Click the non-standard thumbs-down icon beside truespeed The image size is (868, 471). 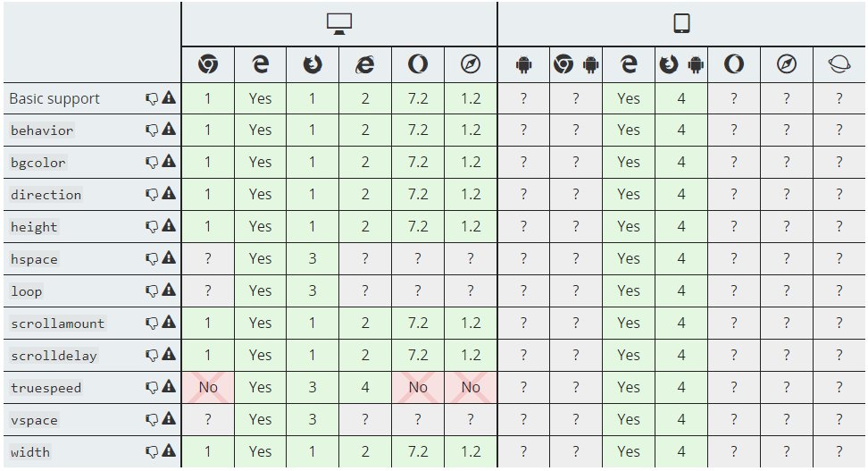[152, 387]
